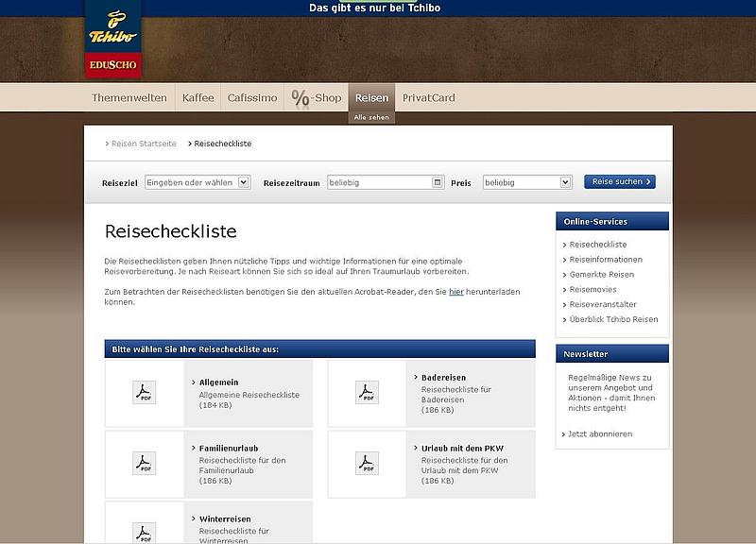Open the Themenwelten menu
This screenshot has height=544, width=756.
pyautogui.click(x=129, y=98)
